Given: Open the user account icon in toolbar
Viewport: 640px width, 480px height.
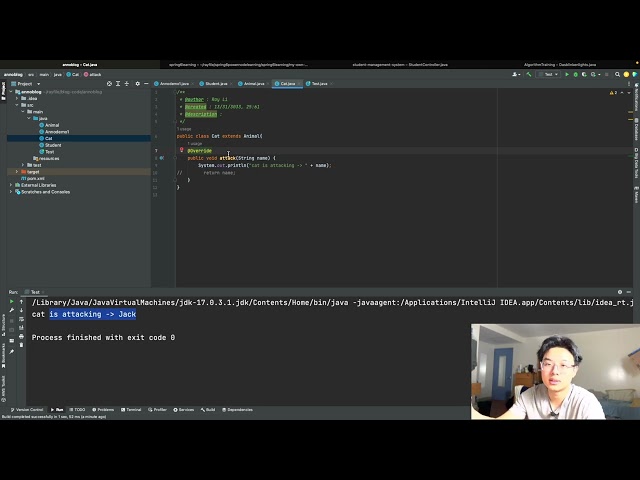Looking at the screenshot, I should 516,74.
